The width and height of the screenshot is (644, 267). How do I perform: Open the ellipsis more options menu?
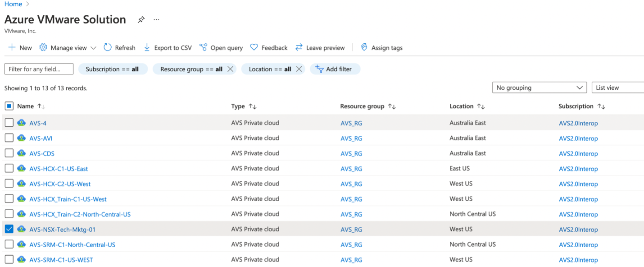[x=156, y=20]
